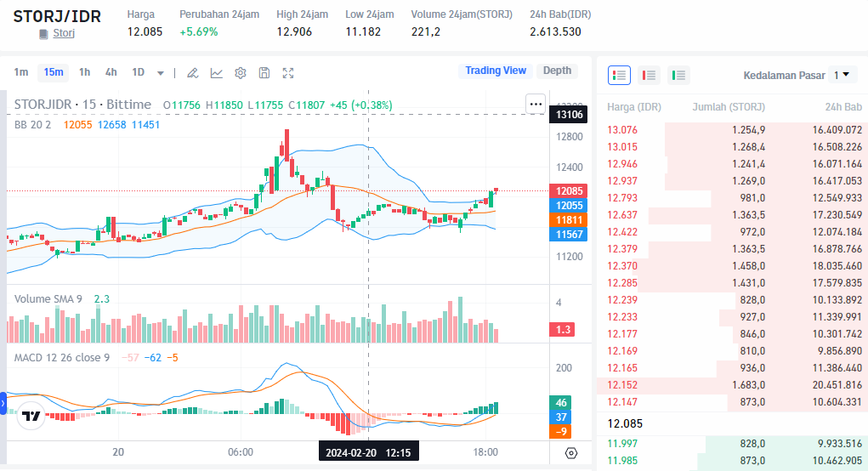Select sell order at price 12.177
The image size is (868, 471).
(x=732, y=334)
